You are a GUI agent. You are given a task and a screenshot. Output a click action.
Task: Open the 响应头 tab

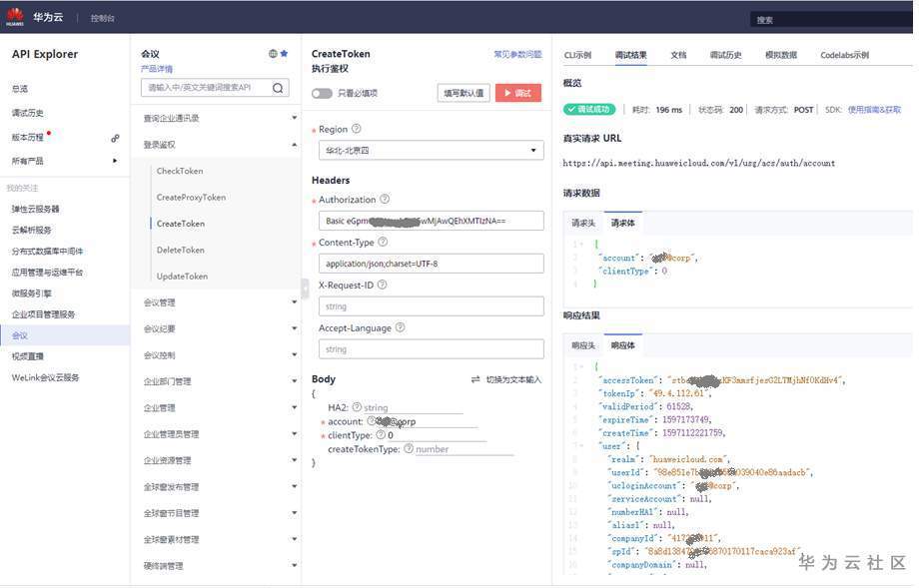[x=583, y=345]
